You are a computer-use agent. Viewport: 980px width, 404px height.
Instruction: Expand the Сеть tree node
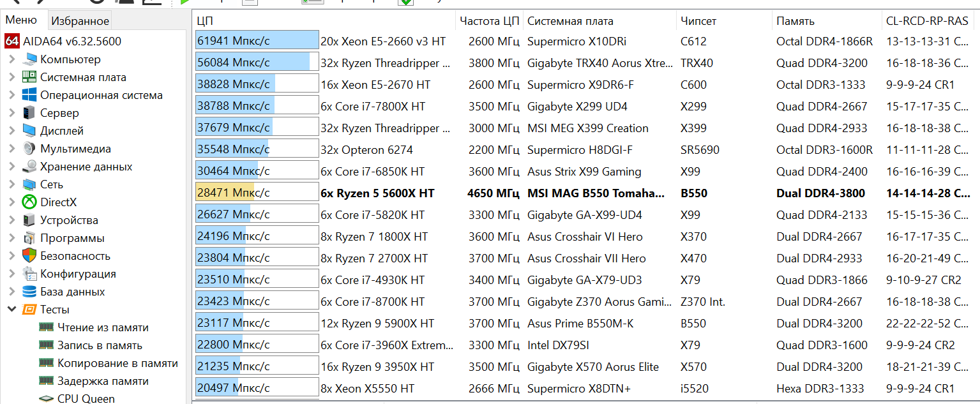coord(11,184)
